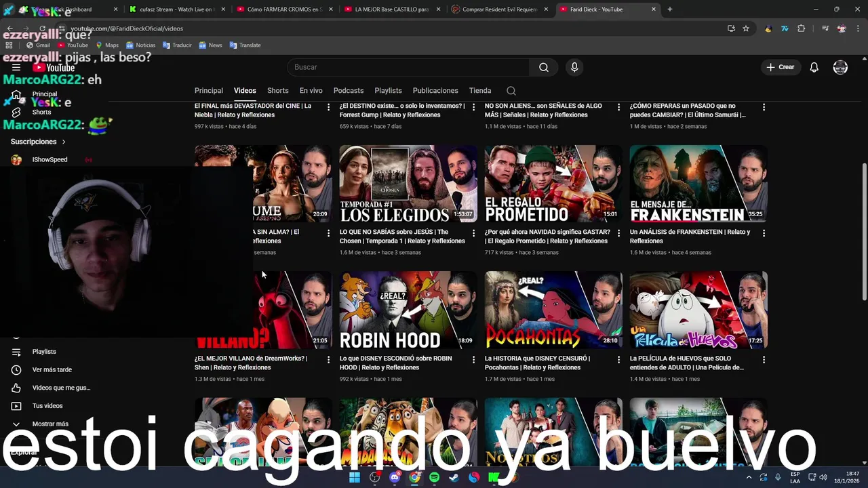The height and width of the screenshot is (488, 868).
Task: Expand the Suscripciones section chevron
Action: pos(64,142)
